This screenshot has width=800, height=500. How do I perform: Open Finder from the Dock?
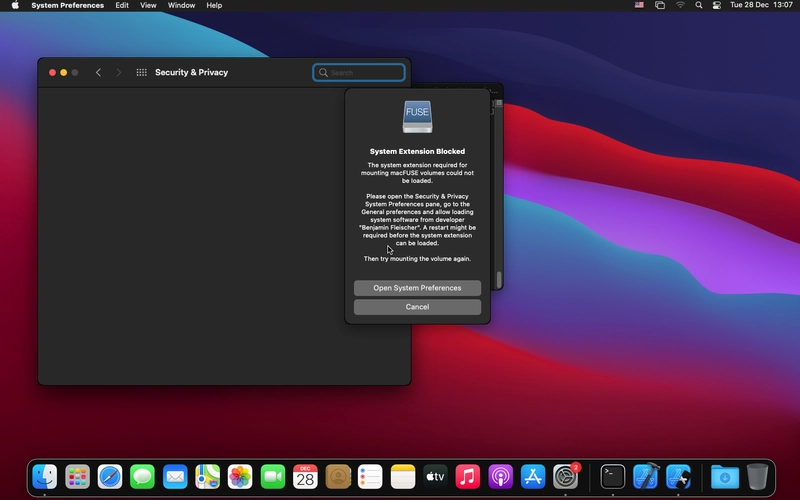[44, 477]
